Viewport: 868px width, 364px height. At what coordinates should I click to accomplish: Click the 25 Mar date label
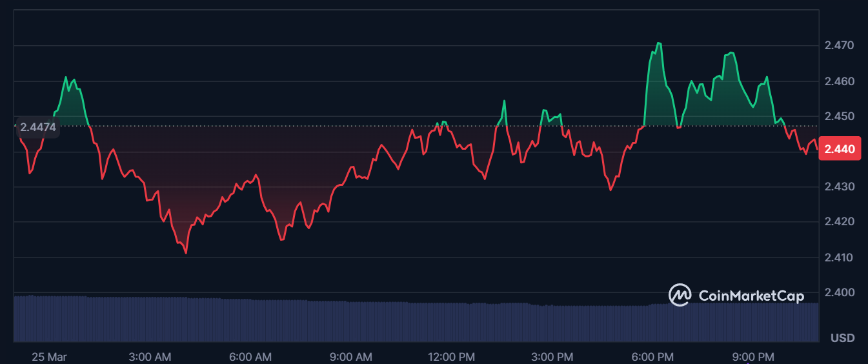49,356
